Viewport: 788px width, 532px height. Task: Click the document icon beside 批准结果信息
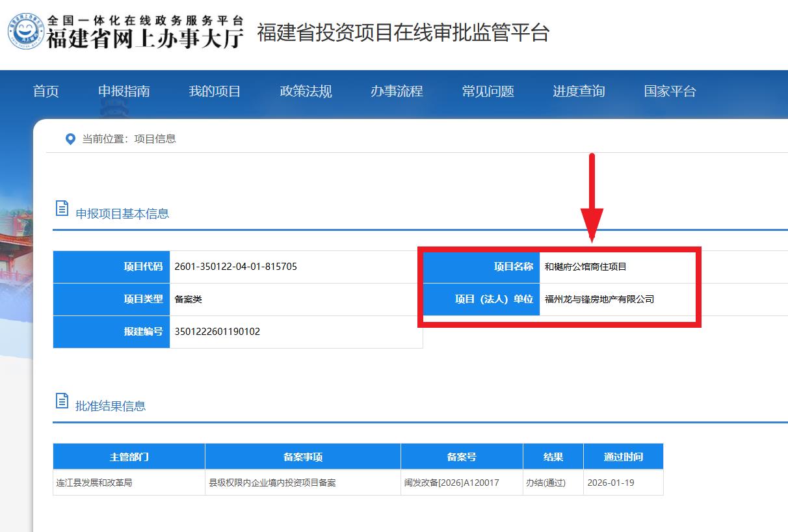[62, 401]
